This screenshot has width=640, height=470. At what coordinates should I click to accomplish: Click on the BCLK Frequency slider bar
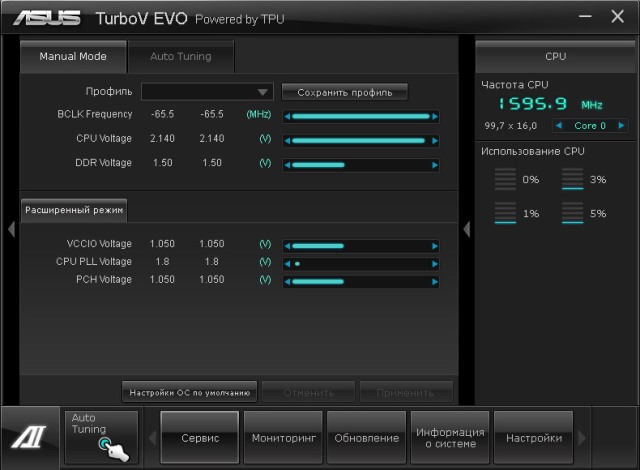(x=361, y=117)
